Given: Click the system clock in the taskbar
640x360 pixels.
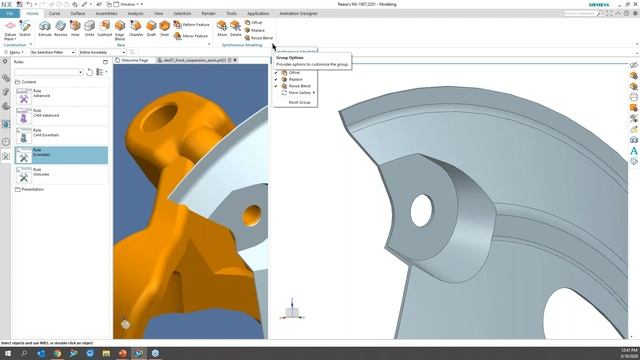Looking at the screenshot, I should pyautogui.click(x=629, y=353).
